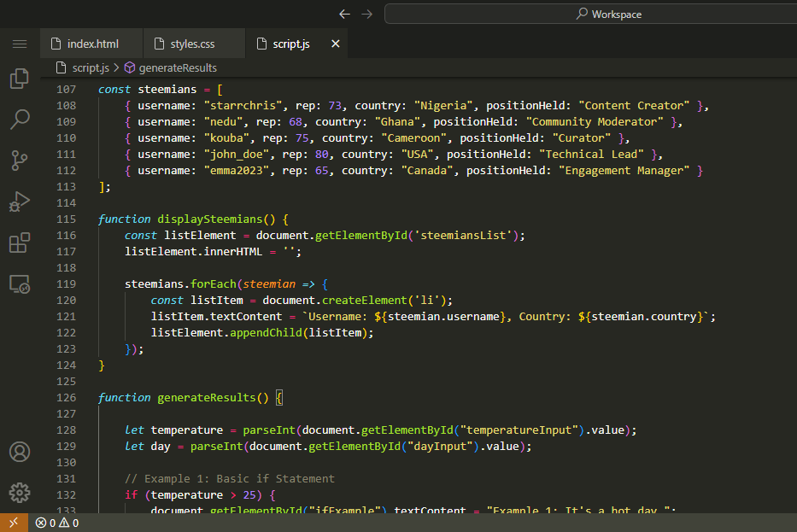Go back using the left arrow

[x=344, y=14]
